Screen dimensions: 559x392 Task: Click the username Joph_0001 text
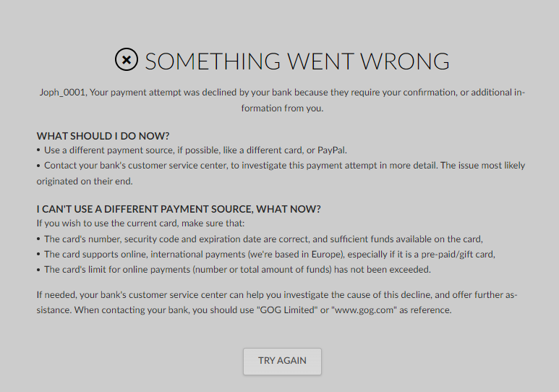pyautogui.click(x=63, y=93)
